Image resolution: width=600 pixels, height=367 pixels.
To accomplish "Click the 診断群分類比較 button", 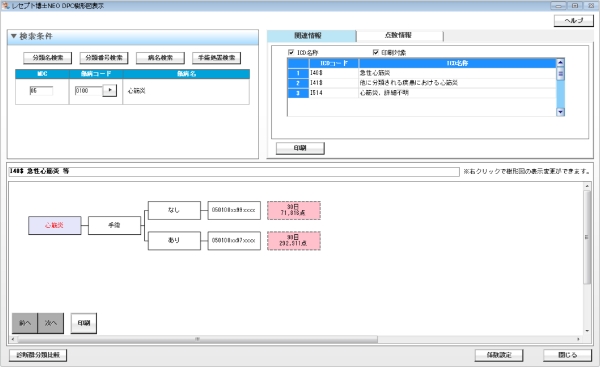I will coord(38,355).
